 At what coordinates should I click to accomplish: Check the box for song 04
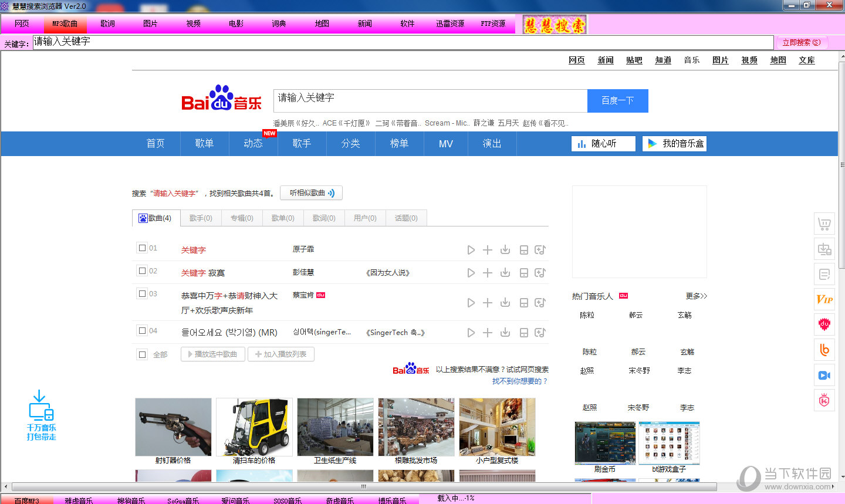click(x=142, y=330)
